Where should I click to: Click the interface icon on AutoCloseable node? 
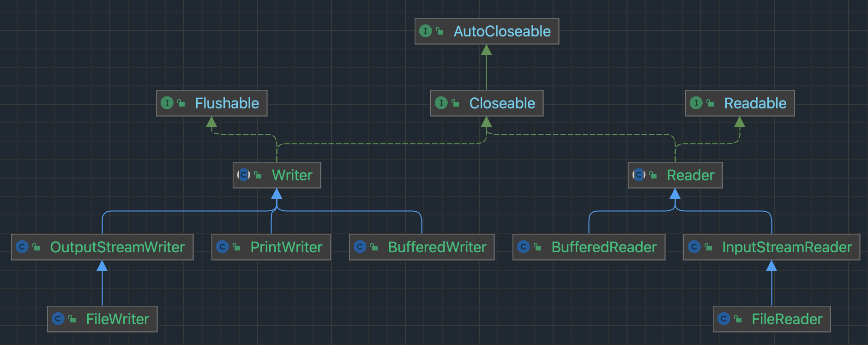click(x=425, y=31)
